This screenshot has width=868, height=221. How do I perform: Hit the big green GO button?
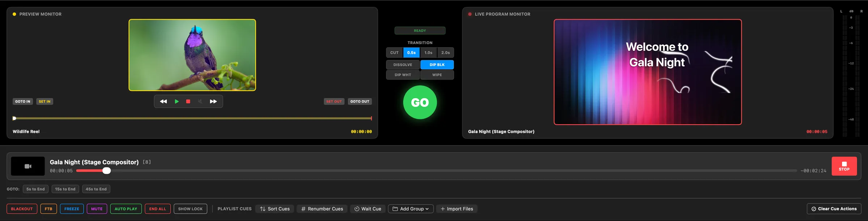click(420, 102)
